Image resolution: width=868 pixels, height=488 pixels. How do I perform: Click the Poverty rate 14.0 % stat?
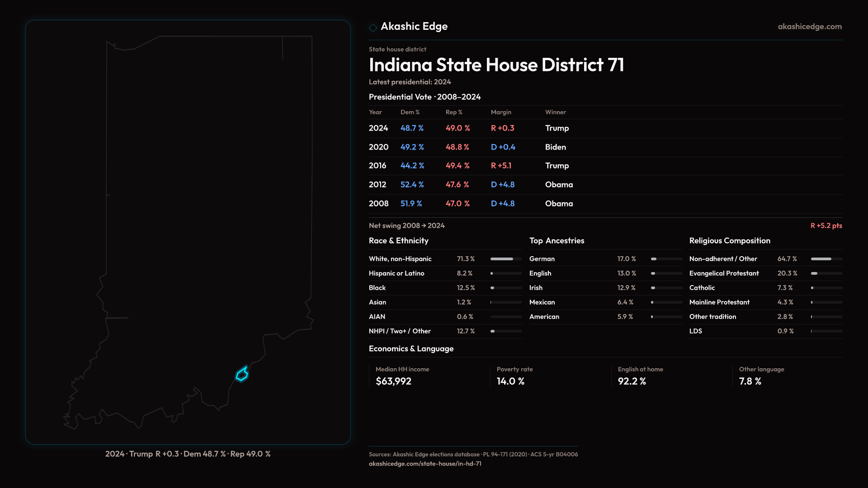coord(510,381)
